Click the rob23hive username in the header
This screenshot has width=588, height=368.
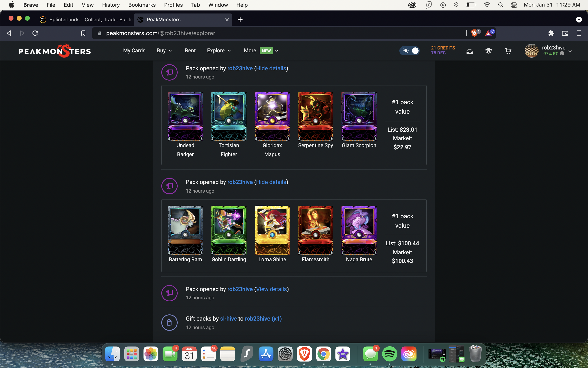[553, 48]
